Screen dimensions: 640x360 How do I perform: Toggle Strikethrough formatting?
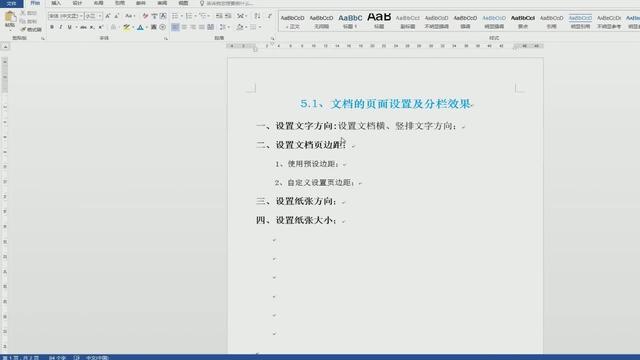tap(83, 27)
